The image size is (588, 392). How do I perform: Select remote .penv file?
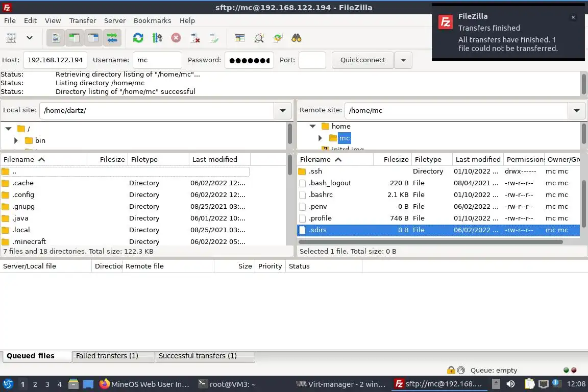click(x=438, y=207)
